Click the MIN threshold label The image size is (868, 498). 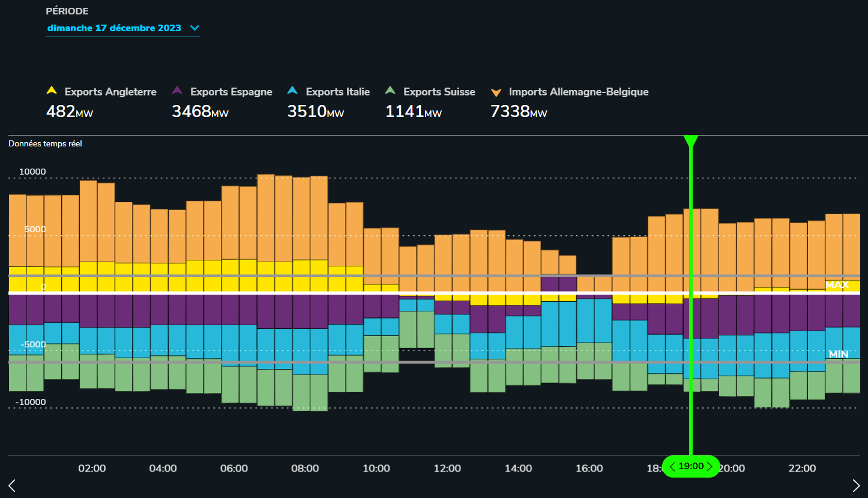[x=839, y=354]
